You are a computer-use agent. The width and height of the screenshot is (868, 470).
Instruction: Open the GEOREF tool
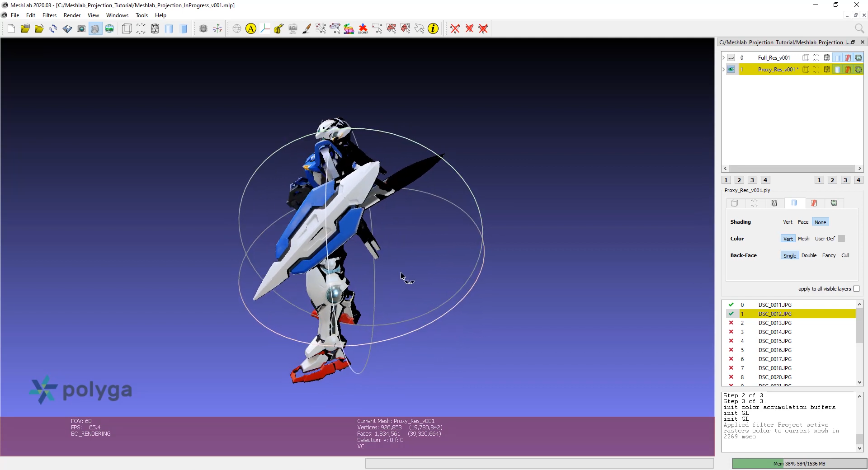click(363, 29)
